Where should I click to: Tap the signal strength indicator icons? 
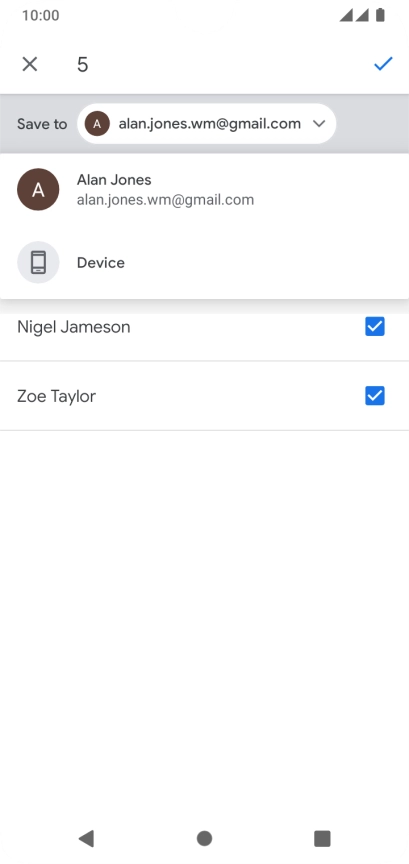coord(354,15)
